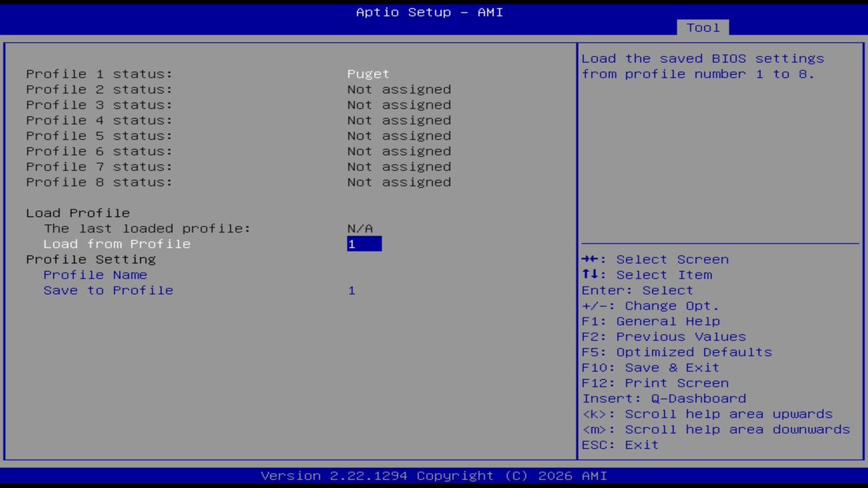Click the Load Profile section header
The height and width of the screenshot is (488, 868).
click(x=77, y=213)
